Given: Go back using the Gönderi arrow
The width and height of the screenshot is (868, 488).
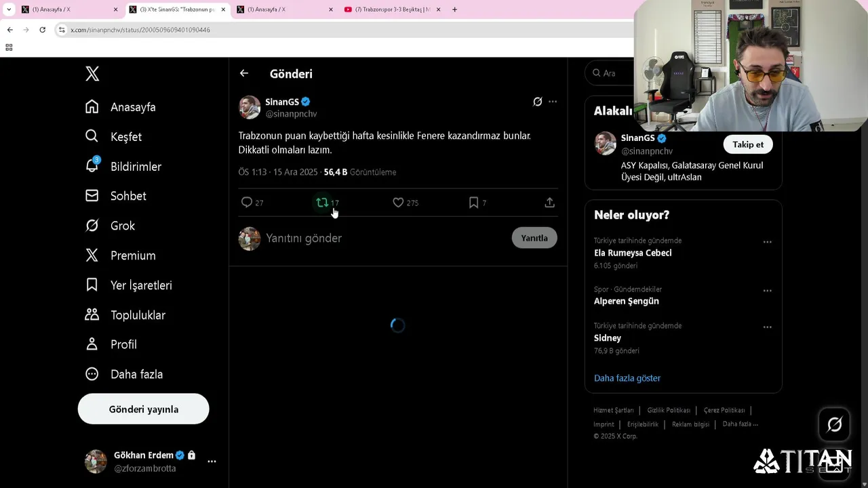Looking at the screenshot, I should pos(244,74).
